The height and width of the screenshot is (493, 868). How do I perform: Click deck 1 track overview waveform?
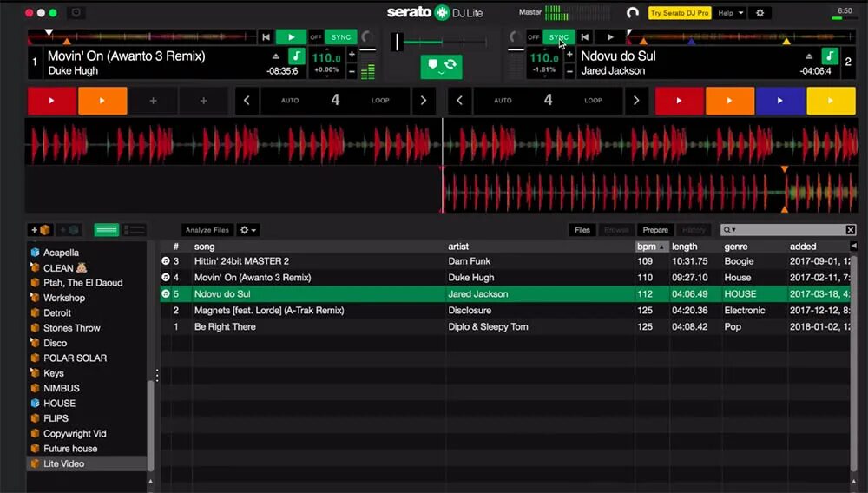[x=141, y=37]
